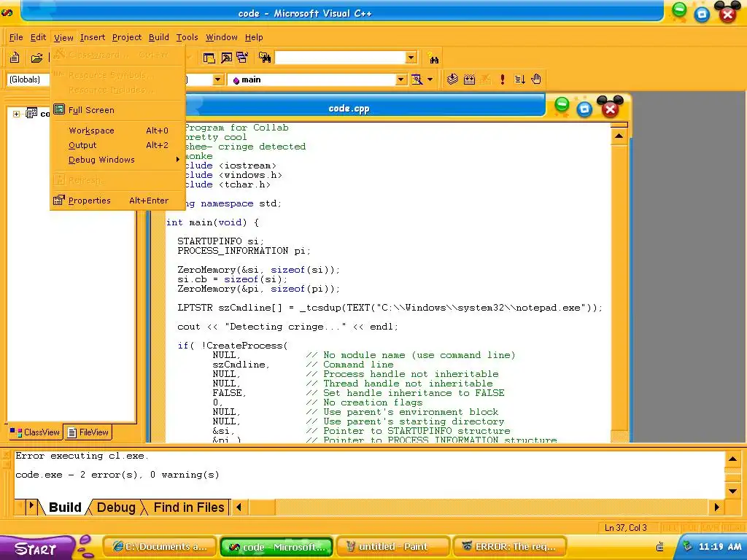Image resolution: width=747 pixels, height=560 pixels.
Task: Choose Full Screen from View menu
Action: (x=117, y=110)
